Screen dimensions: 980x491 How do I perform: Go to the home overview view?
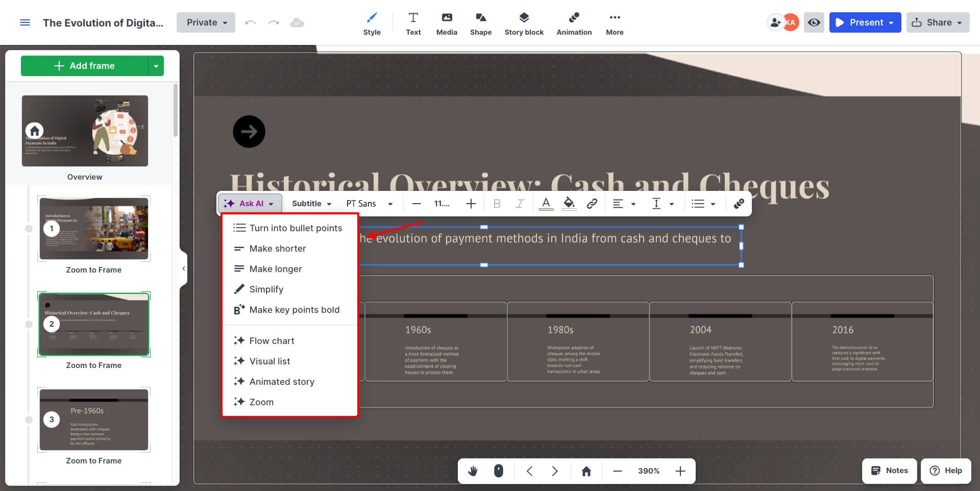click(x=586, y=471)
